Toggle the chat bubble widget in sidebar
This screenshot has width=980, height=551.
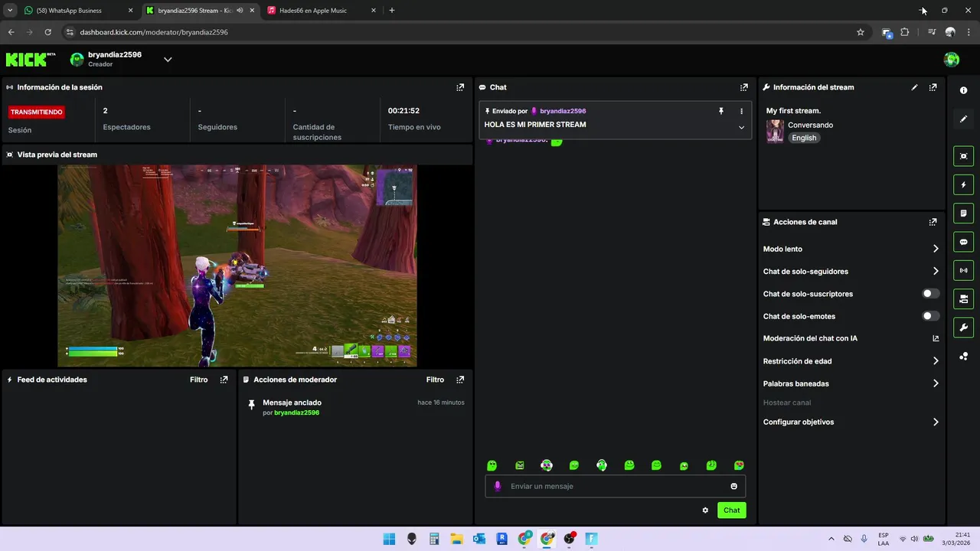[963, 242]
